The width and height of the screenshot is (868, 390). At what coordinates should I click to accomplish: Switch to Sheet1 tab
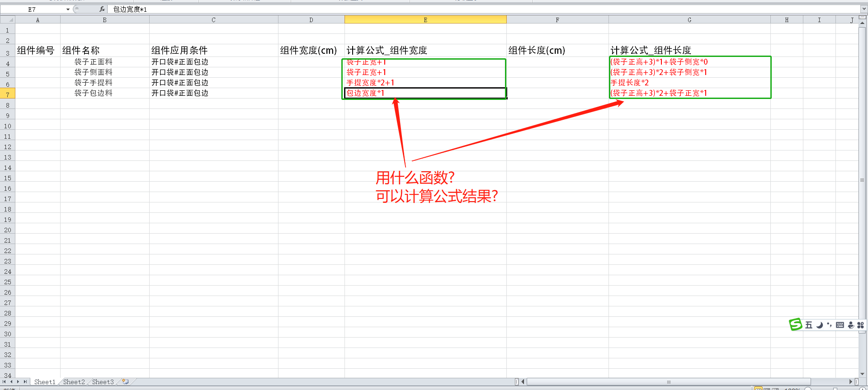(45, 382)
